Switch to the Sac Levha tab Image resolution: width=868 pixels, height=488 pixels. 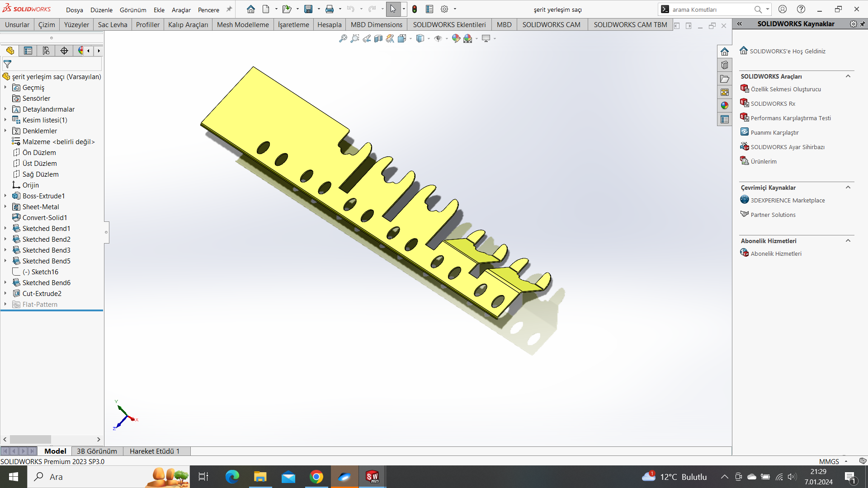[x=113, y=25]
